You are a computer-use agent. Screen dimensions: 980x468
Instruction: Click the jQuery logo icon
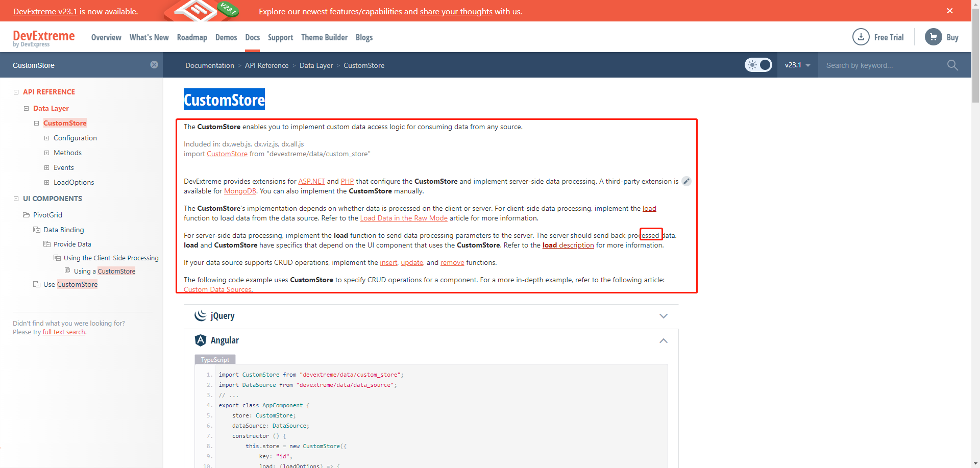point(201,316)
